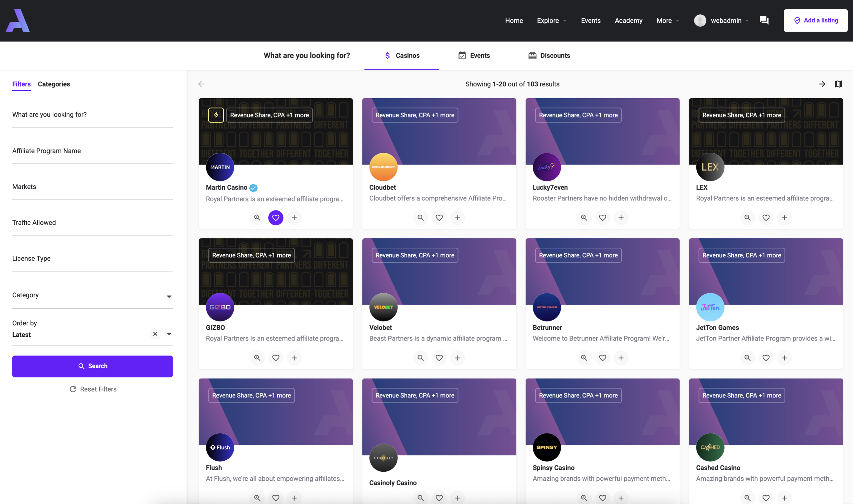Quick view JetTon Games magnifier icon
This screenshot has height=504, width=853.
[x=748, y=358]
